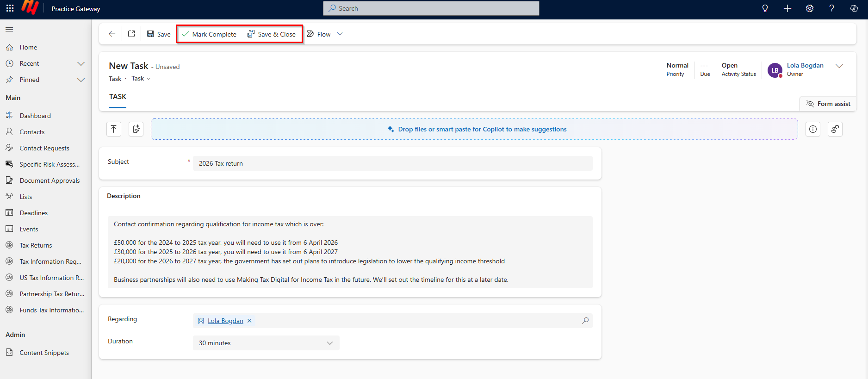
Task: Expand the header details chevron by Owner
Action: (839, 66)
